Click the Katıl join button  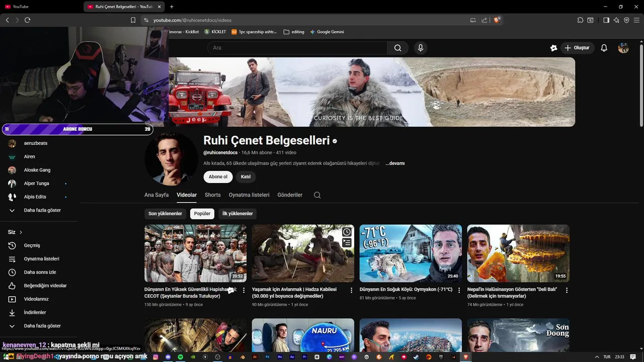(246, 177)
